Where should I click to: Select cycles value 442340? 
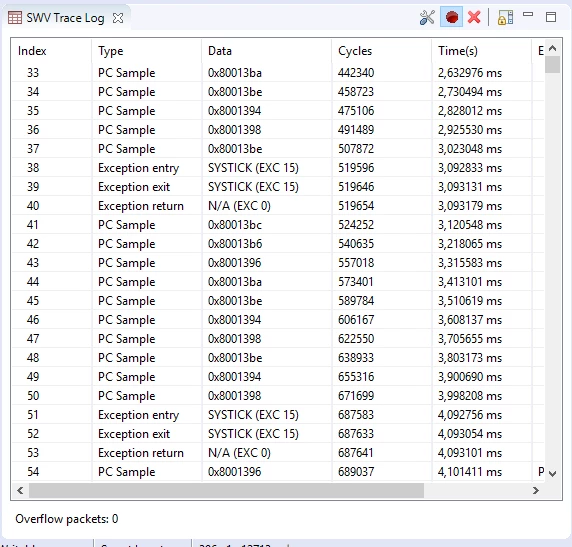(356, 73)
